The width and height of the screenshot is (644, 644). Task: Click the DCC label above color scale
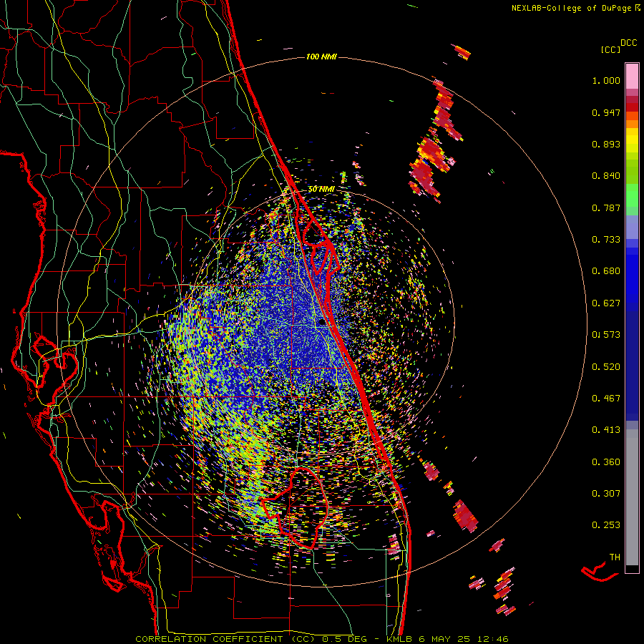coord(628,43)
